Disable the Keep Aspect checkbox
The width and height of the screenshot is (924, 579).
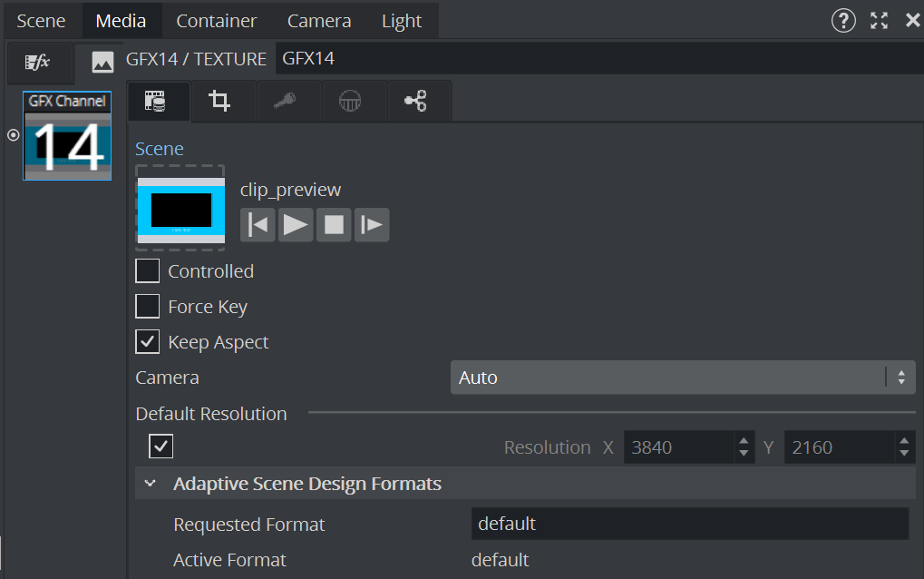tap(147, 342)
